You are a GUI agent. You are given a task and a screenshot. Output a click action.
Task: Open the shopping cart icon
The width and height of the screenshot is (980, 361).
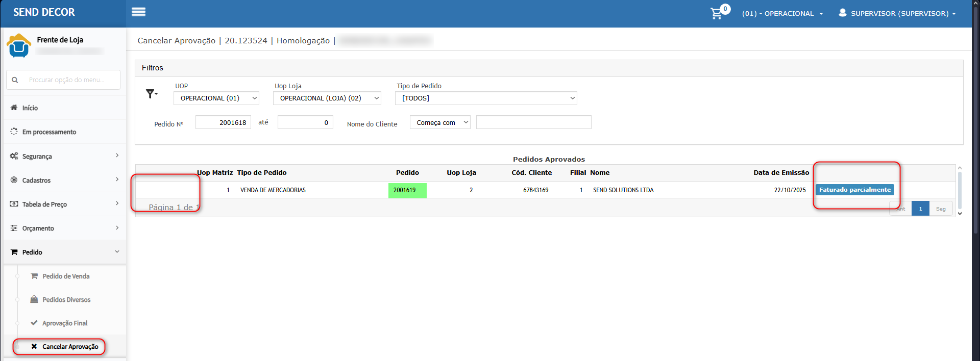click(x=717, y=13)
